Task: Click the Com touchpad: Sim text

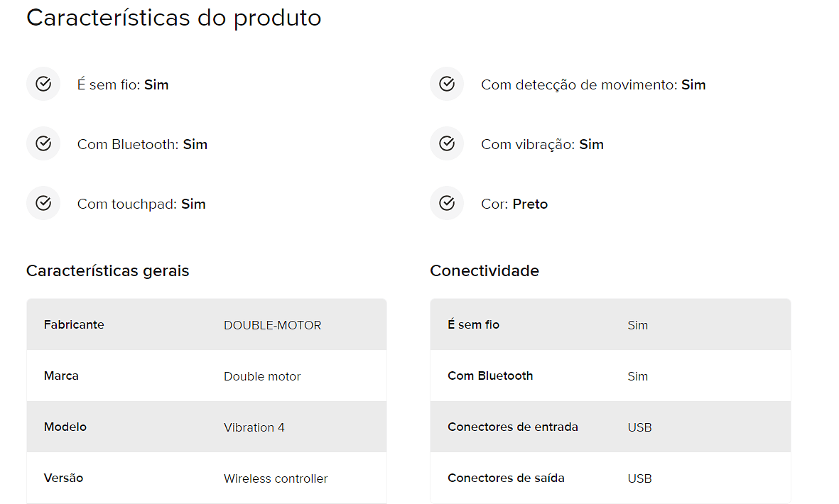Action: point(141,204)
